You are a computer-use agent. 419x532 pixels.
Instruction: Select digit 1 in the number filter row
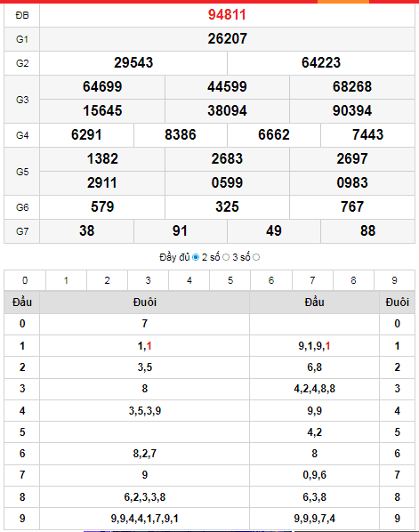[x=66, y=280]
